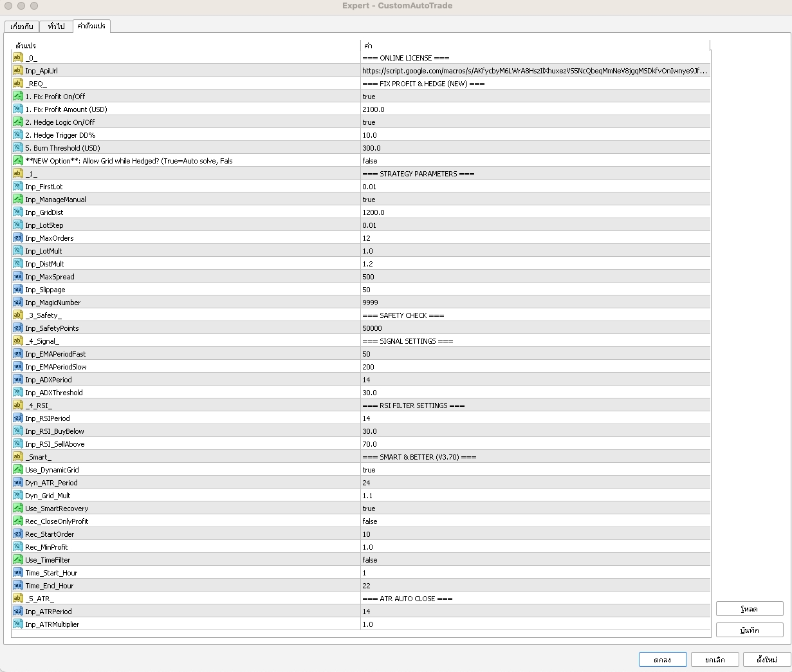792x672 pixels.
Task: Click the string icon beside _4_RSI_ section
Action: point(17,406)
